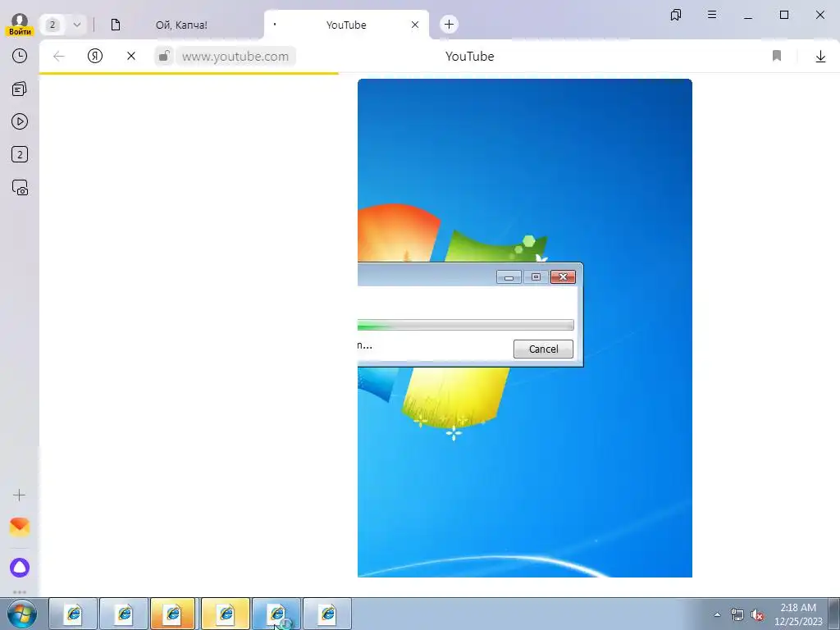Go back with the arrow button
Viewport: 840px width, 630px height.
pos(59,57)
